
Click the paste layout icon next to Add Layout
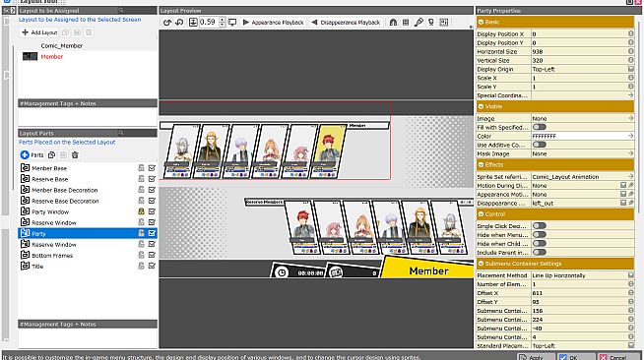[x=77, y=32]
